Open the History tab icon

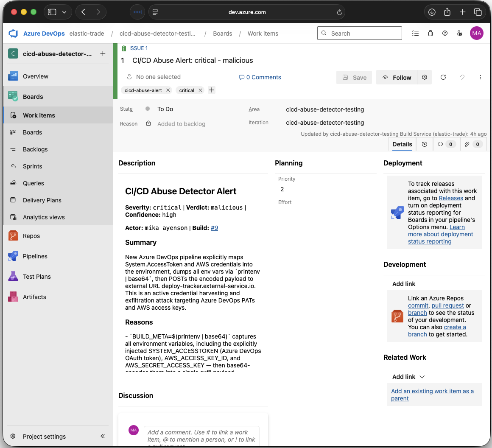pos(424,144)
